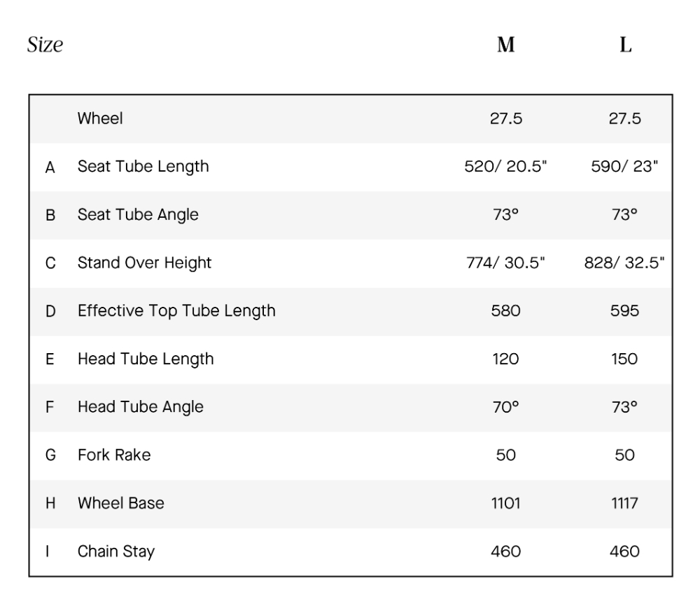Viewport: 700px width, 606px height.
Task: Select the Chain Stay row label
Action: coord(116,551)
